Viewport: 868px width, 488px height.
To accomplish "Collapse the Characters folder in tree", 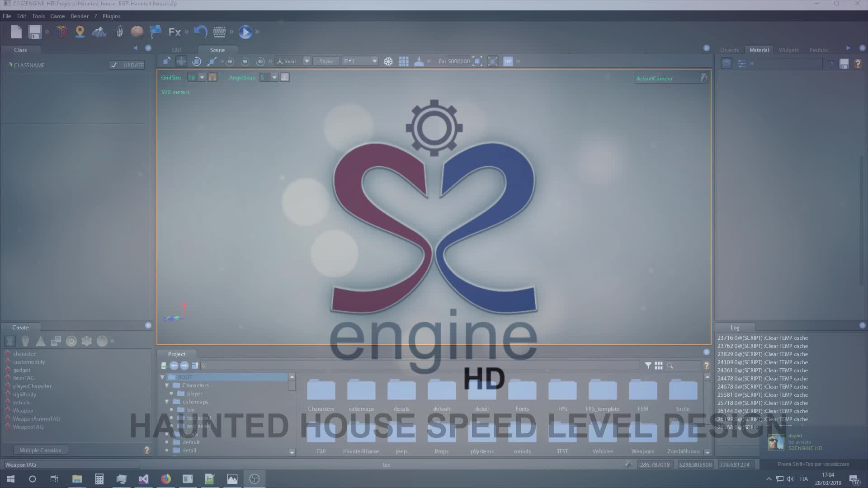I will click(x=167, y=385).
